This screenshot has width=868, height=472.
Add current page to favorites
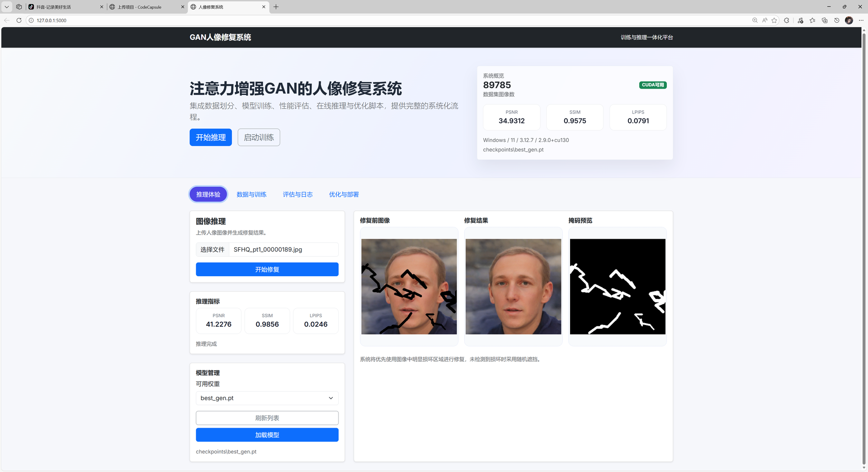pyautogui.click(x=774, y=20)
